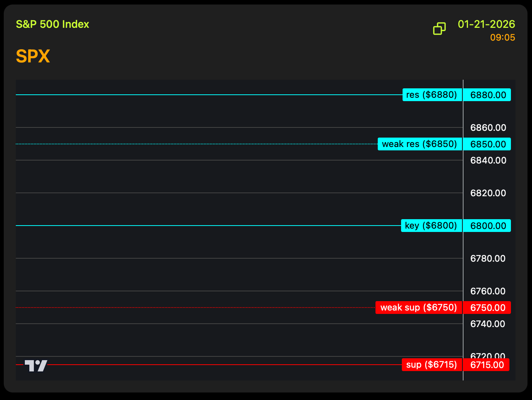Select the res ($6880) level label
532x400 pixels.
coord(432,95)
